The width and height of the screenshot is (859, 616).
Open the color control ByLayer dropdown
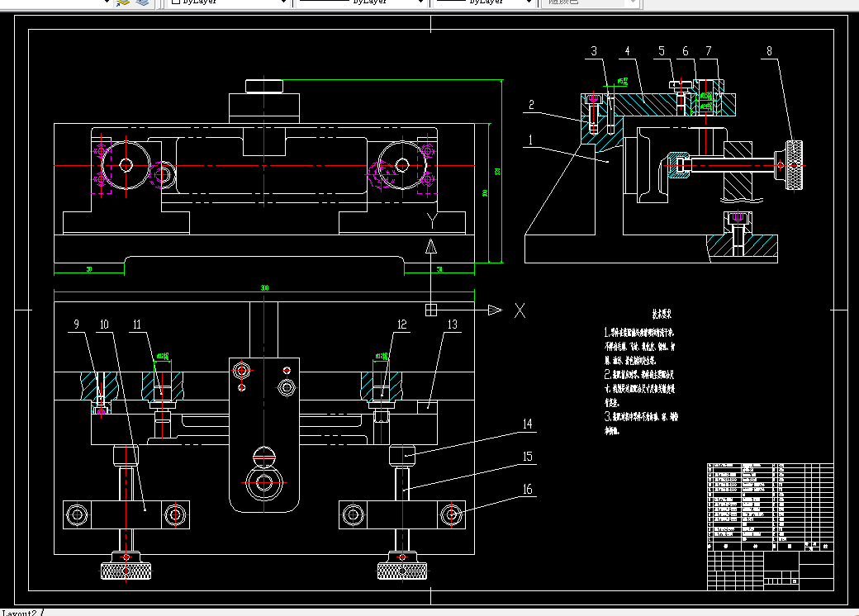pos(228,2)
